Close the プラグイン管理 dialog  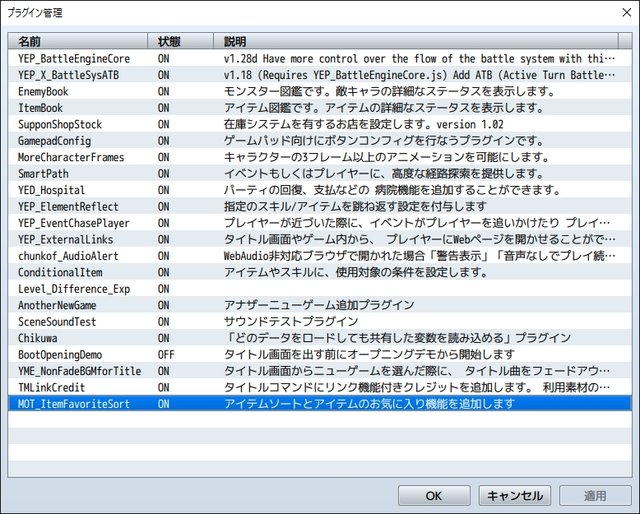[627, 13]
